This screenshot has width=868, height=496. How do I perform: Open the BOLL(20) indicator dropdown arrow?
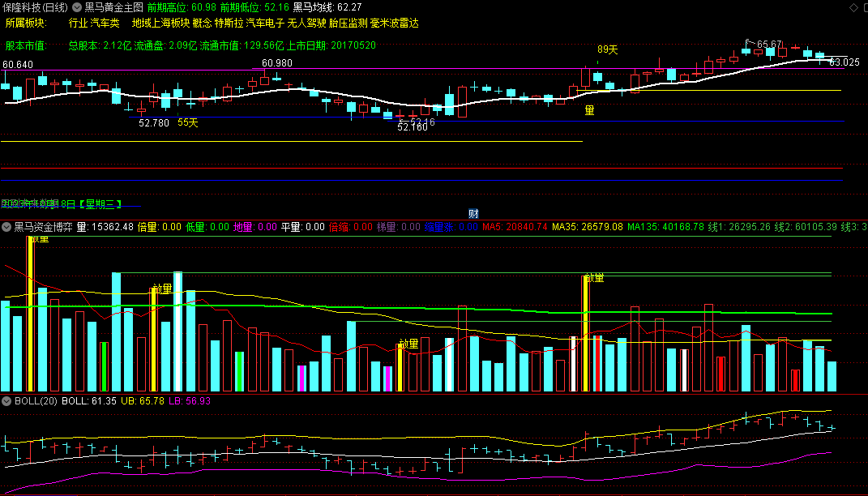tap(6, 401)
